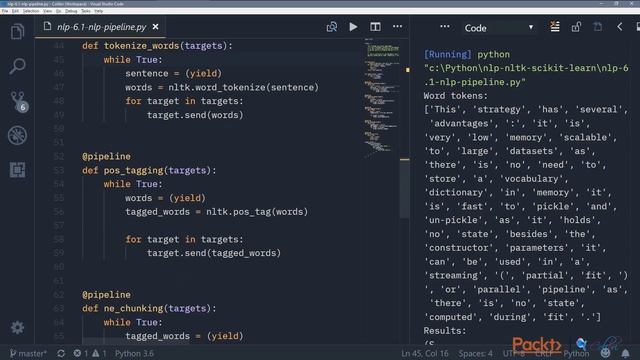Click the target.send(tagged_words) line
Image resolution: width=640 pixels, height=360 pixels.
click(214, 253)
